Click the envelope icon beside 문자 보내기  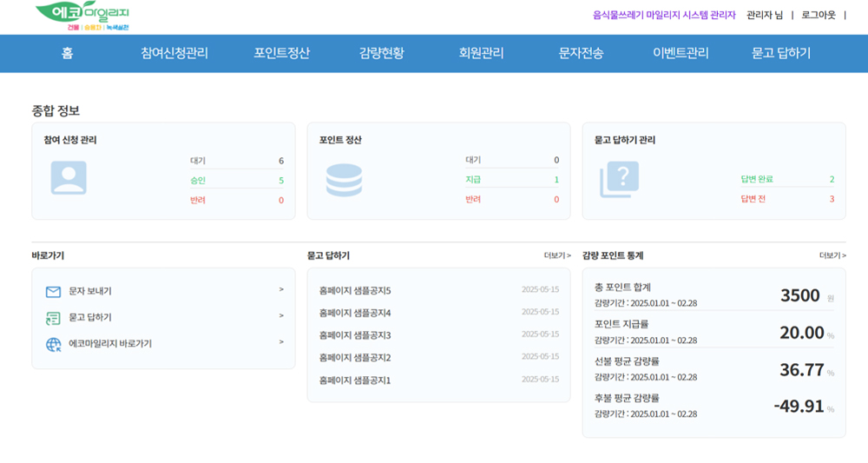(53, 292)
